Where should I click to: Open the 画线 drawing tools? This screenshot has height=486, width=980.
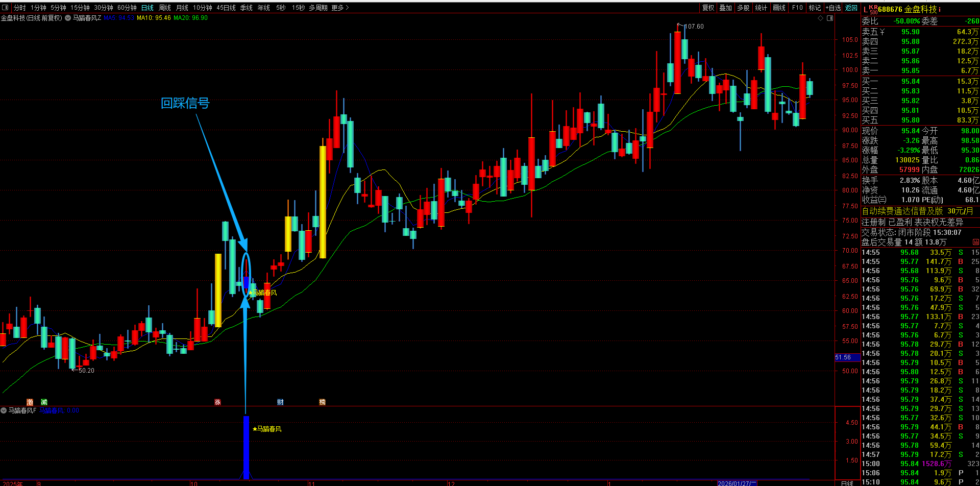[779, 8]
